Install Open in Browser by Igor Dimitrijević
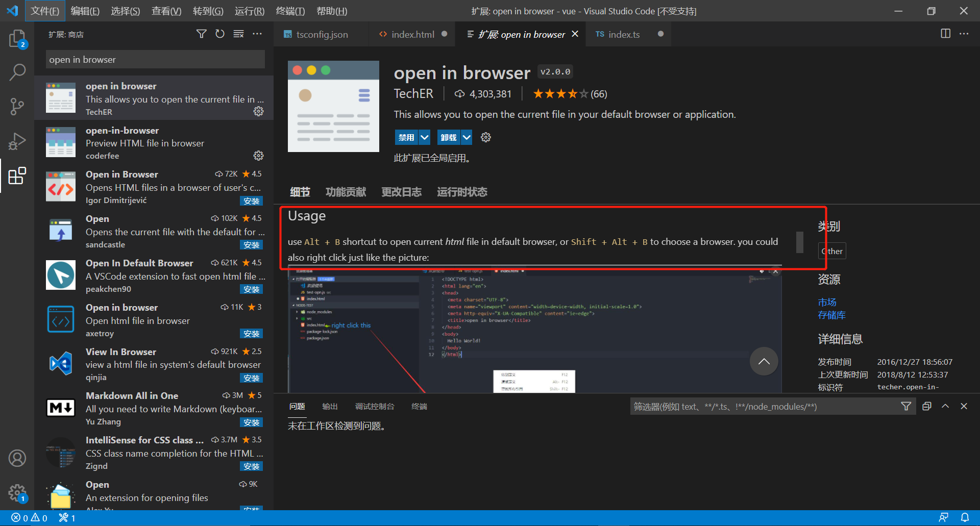The image size is (980, 526). (251, 201)
